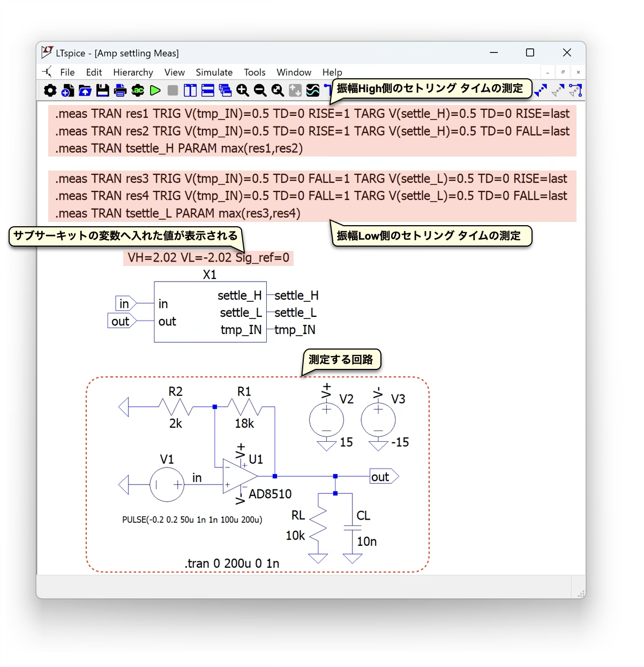Click the 18k resistor value
The height and width of the screenshot is (667, 644).
pyautogui.click(x=244, y=424)
